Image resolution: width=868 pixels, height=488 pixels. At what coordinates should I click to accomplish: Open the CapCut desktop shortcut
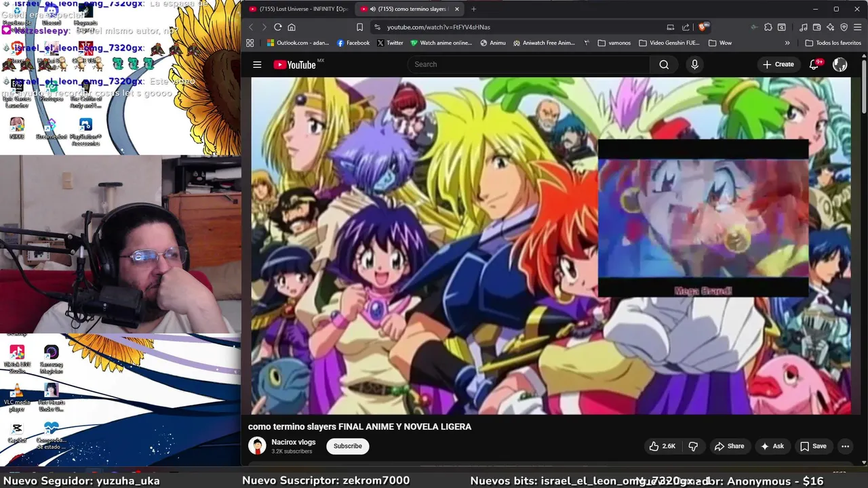[17, 433]
